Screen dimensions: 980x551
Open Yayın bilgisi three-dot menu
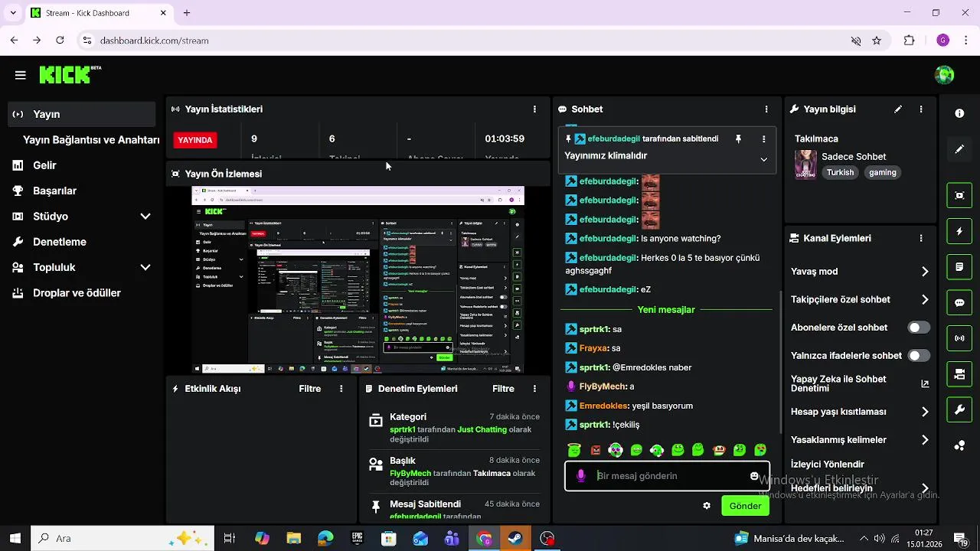point(921,109)
